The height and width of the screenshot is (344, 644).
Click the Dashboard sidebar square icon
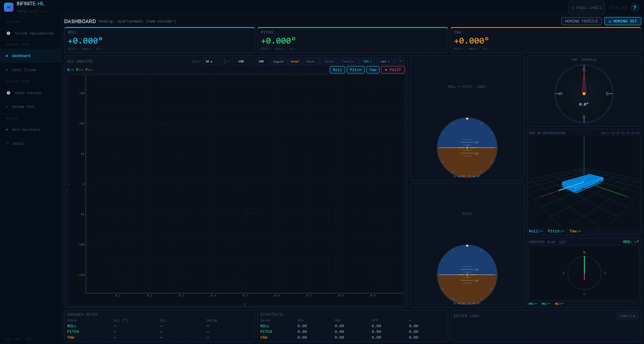pos(7,56)
